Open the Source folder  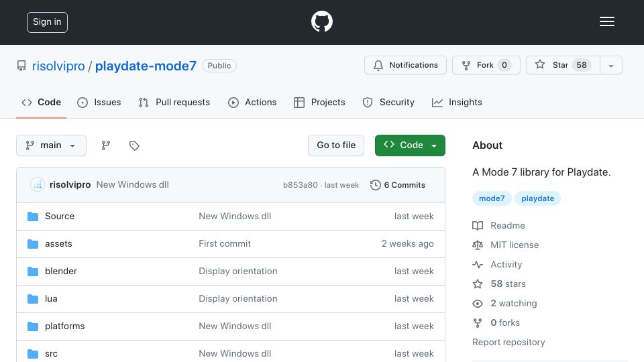[x=60, y=217]
